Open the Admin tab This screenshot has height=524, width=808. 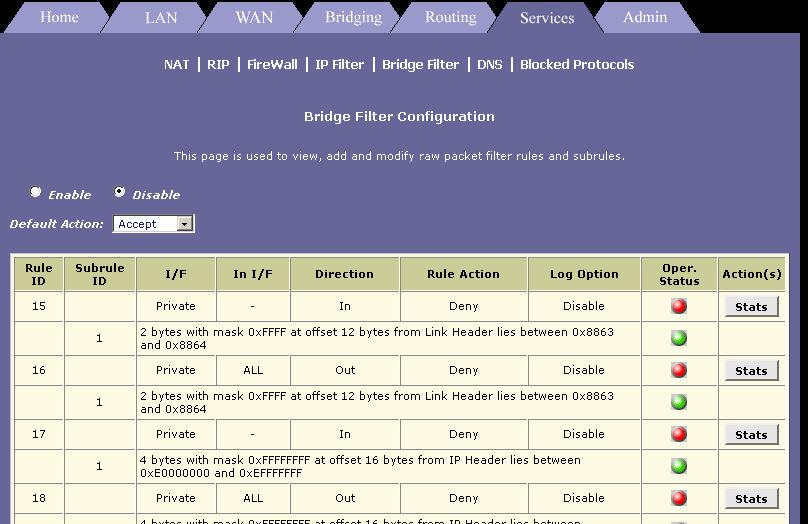click(645, 18)
